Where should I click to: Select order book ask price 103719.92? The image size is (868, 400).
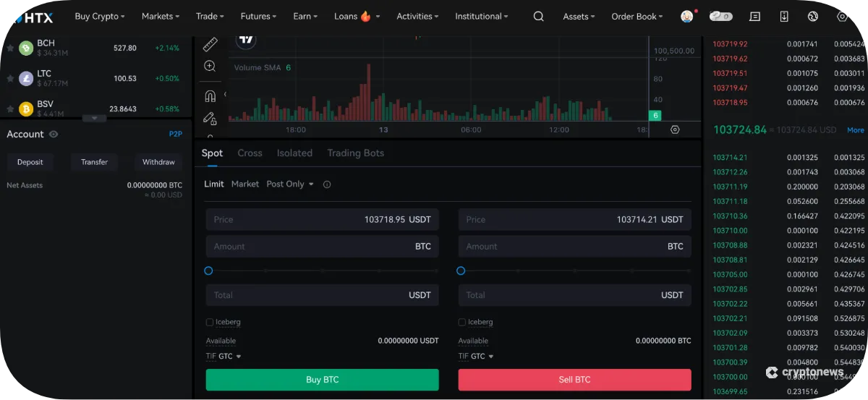[730, 44]
